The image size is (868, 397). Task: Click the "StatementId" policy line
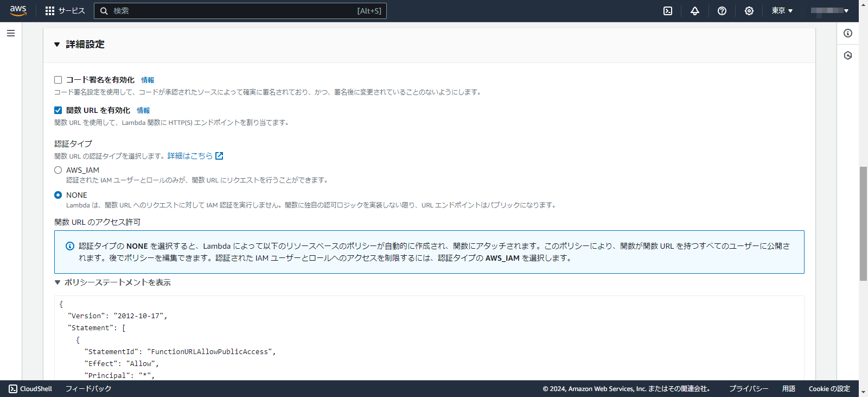[x=180, y=352]
